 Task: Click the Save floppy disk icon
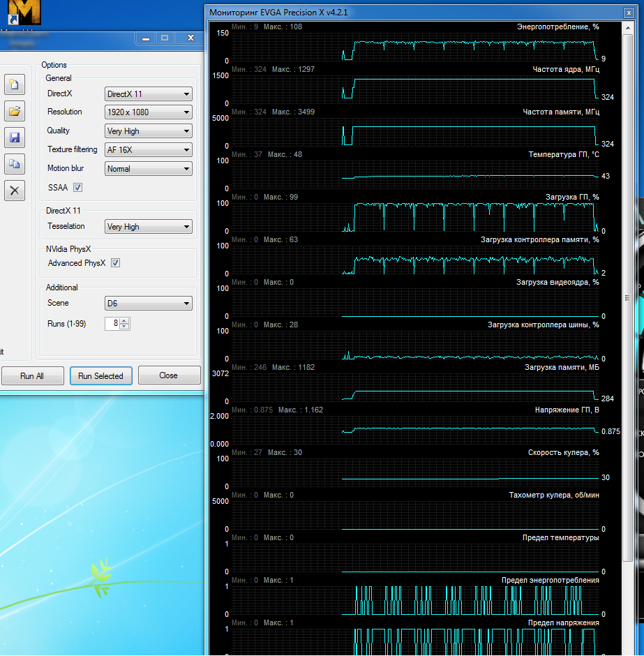pyautogui.click(x=15, y=137)
